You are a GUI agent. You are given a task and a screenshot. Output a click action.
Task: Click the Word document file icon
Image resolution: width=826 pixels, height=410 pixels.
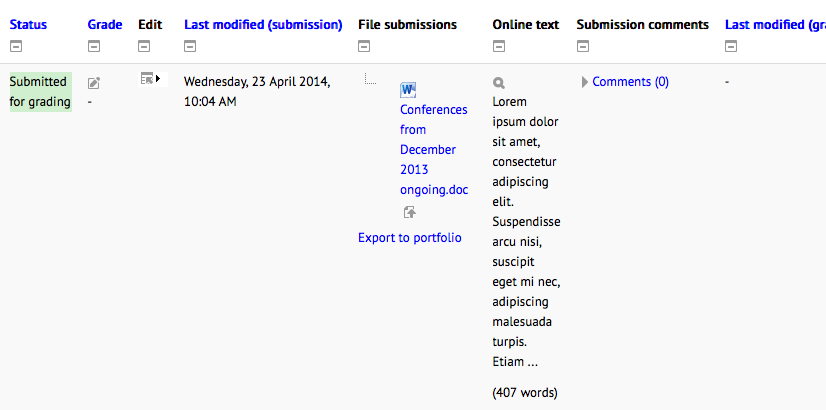pos(408,90)
